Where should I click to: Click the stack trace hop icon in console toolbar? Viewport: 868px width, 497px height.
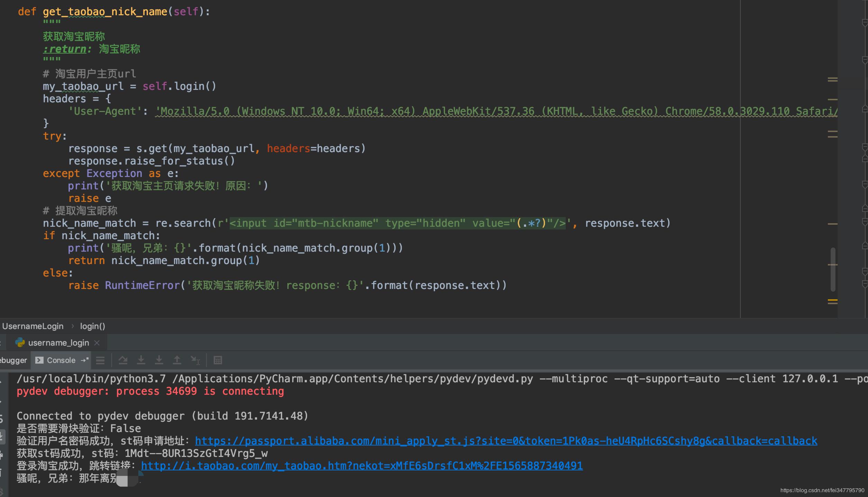click(x=195, y=360)
